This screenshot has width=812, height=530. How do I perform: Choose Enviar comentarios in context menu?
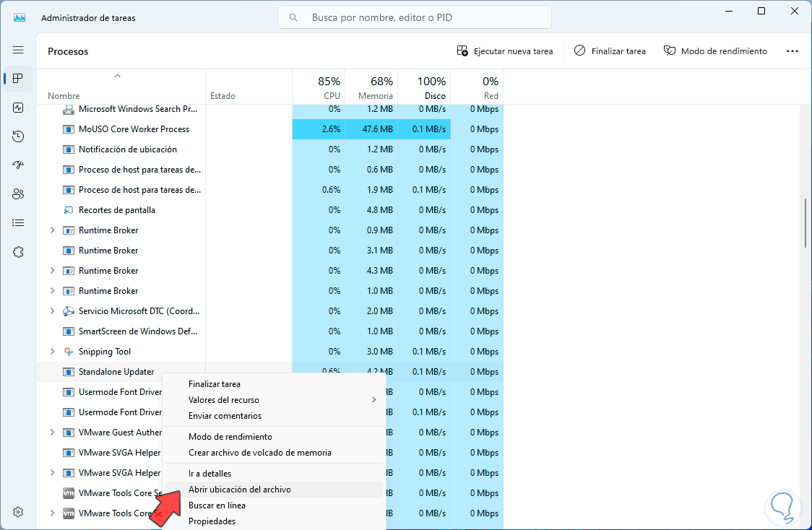coord(274,416)
